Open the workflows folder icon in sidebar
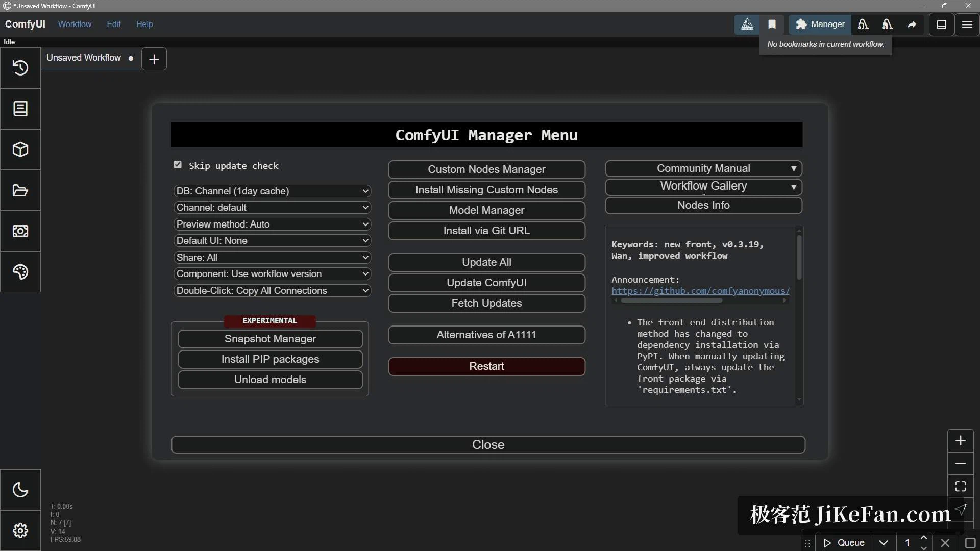Viewport: 980px width, 551px height. (20, 190)
